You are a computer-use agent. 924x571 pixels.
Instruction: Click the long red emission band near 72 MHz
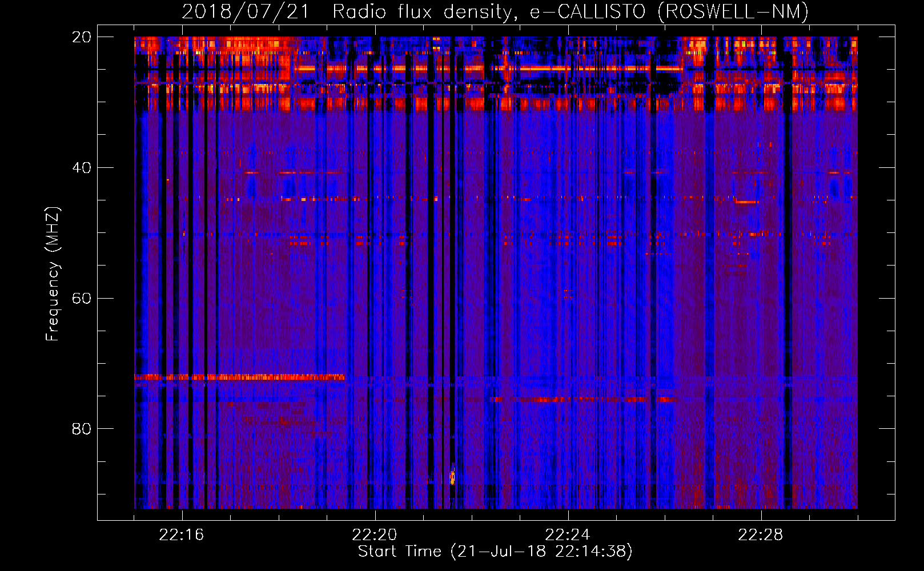click(239, 377)
